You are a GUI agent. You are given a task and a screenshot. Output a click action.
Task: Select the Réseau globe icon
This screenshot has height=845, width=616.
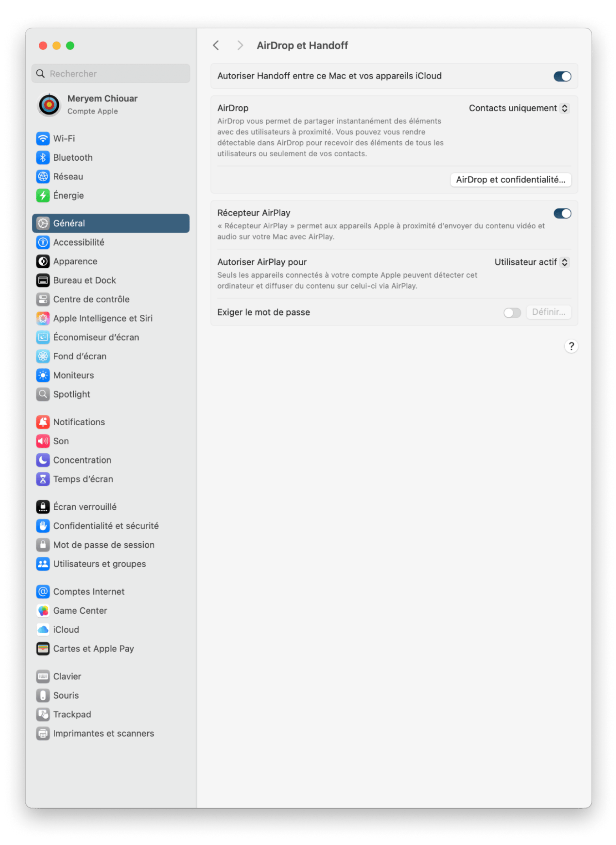tap(43, 176)
